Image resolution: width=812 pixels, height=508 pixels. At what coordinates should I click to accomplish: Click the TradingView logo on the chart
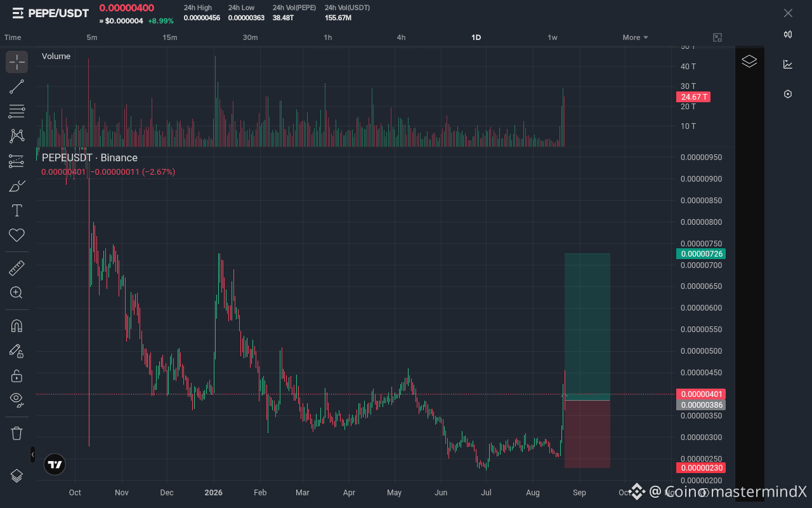(55, 465)
